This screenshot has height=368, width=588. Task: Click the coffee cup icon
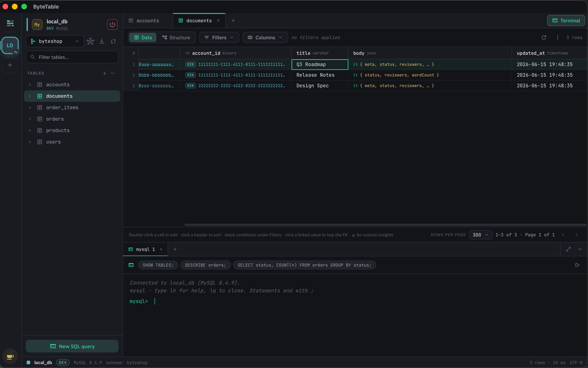(10, 356)
